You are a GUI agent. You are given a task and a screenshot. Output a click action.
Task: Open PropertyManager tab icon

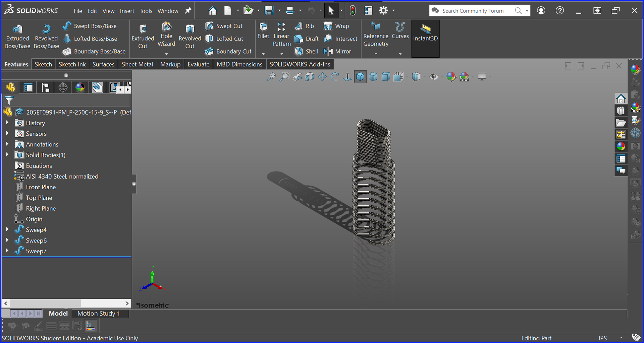click(28, 88)
